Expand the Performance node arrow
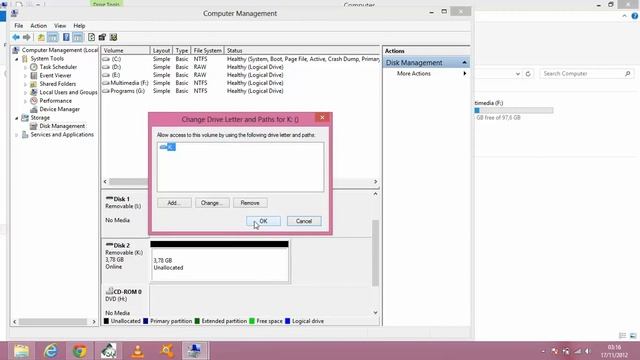This screenshot has height=360, width=640. coord(25,101)
